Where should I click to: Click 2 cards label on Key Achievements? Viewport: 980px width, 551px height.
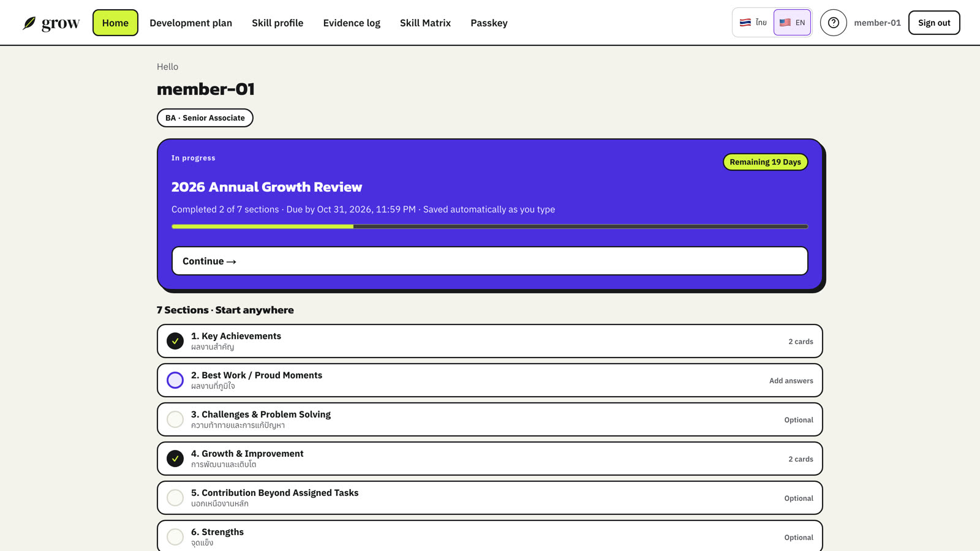coord(801,342)
